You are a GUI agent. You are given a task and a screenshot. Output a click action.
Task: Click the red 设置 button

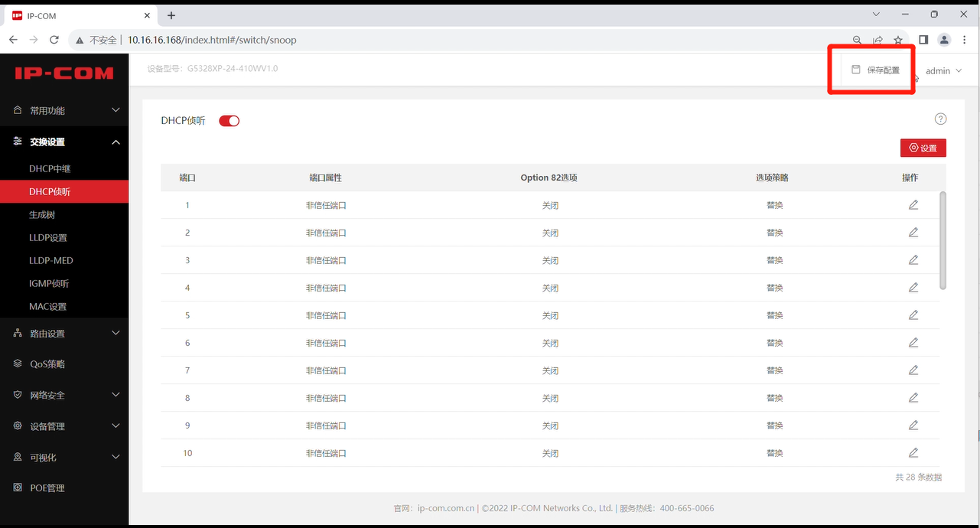click(923, 148)
